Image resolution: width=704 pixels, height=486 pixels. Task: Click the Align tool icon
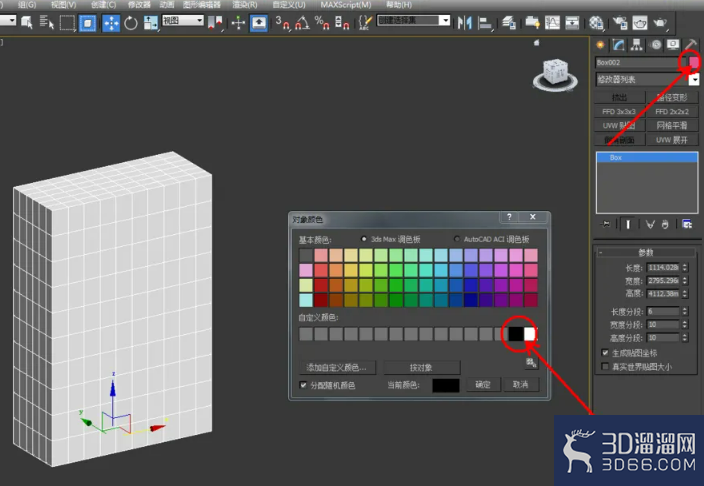pos(485,22)
